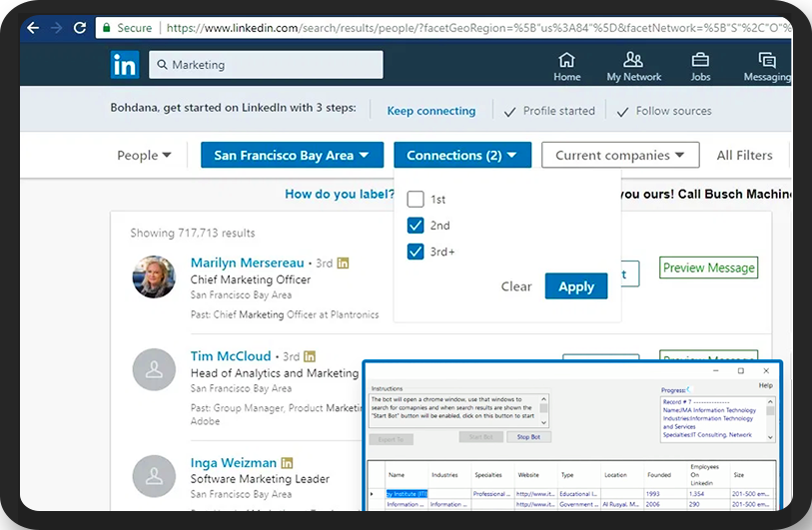Click the greyed-out Export To button in the bot window
Screen dimensions: 812x530
pos(391,439)
